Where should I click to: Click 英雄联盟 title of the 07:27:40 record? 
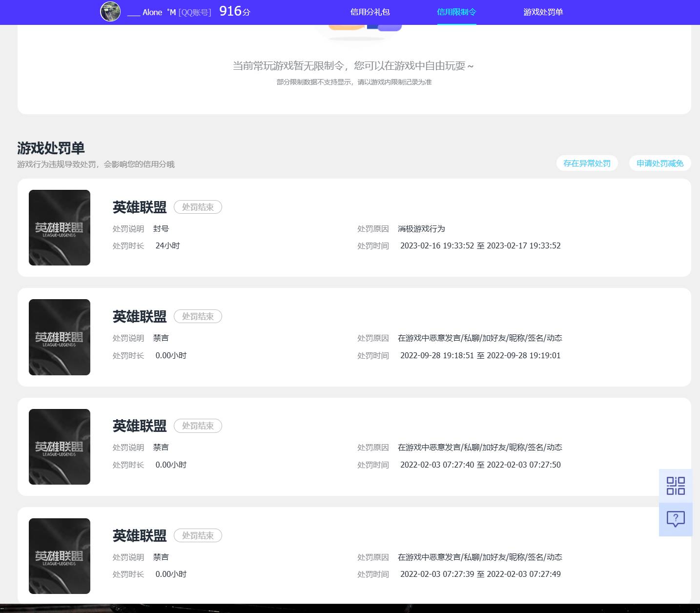coord(140,426)
